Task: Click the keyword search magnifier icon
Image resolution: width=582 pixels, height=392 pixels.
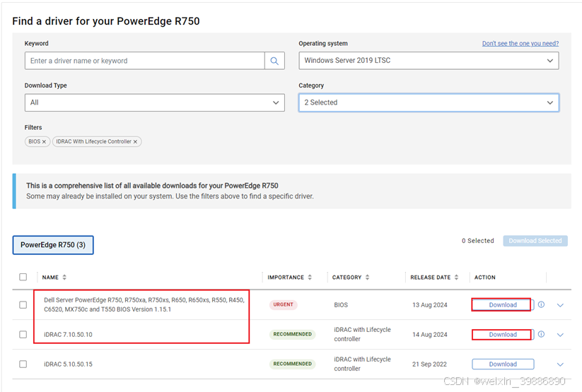Action: click(274, 61)
